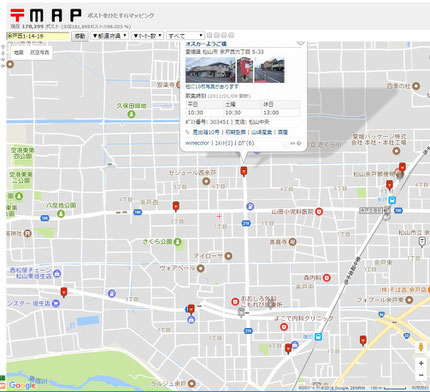
Task: Switch to the 地図 map view tab
Action: pos(19,53)
